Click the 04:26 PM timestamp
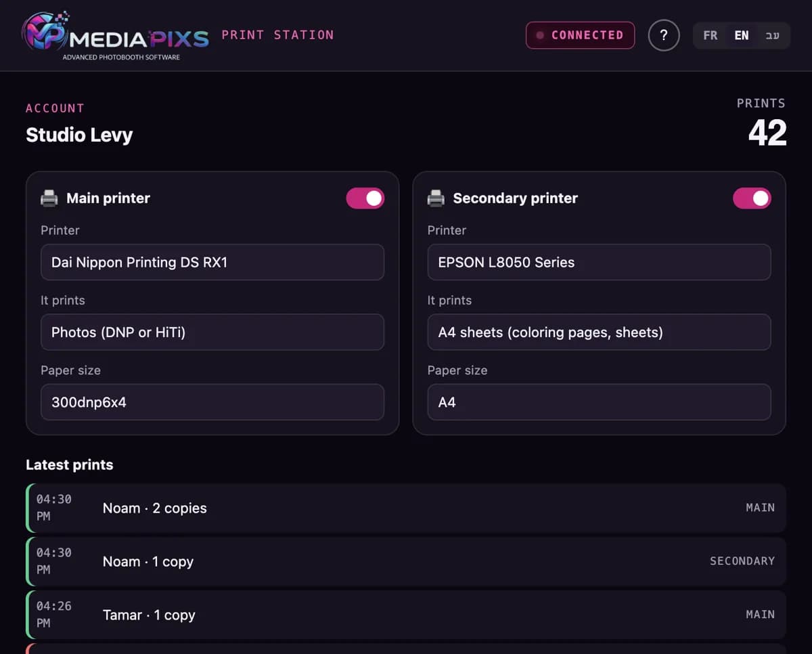Screen dimensions: 812x654 click(x=53, y=615)
